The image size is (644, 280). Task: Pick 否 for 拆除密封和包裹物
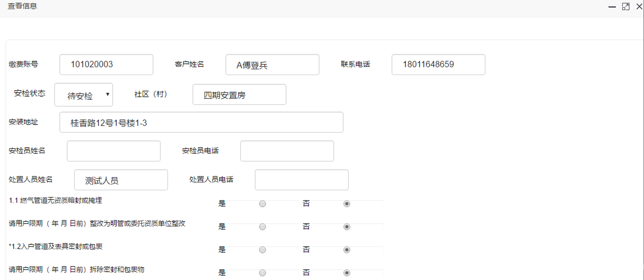(x=347, y=273)
